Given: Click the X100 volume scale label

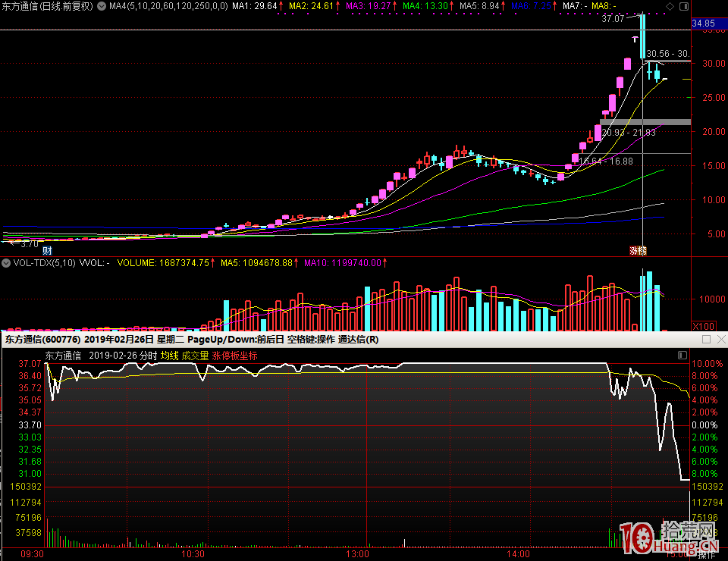Looking at the screenshot, I should [703, 325].
